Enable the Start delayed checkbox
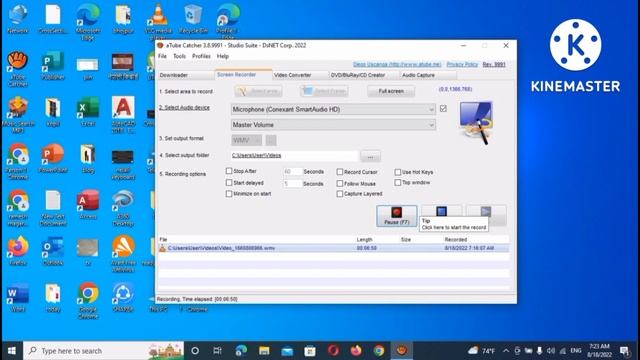This screenshot has width=640, height=360. click(229, 182)
